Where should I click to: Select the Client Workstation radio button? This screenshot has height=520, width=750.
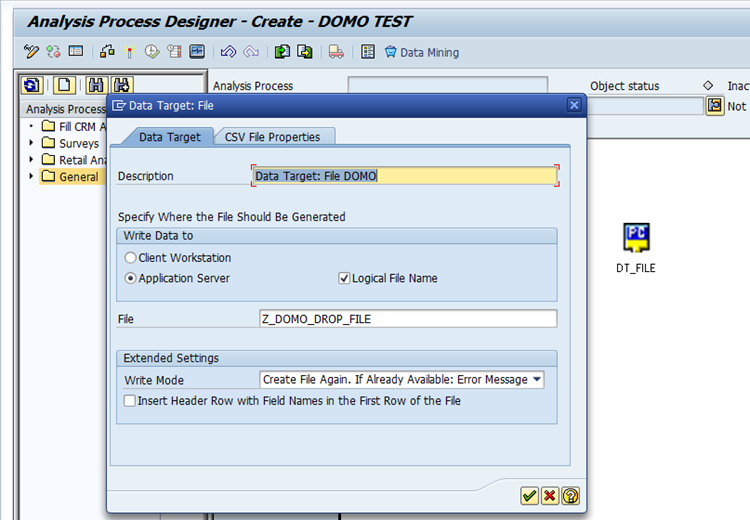[130, 257]
